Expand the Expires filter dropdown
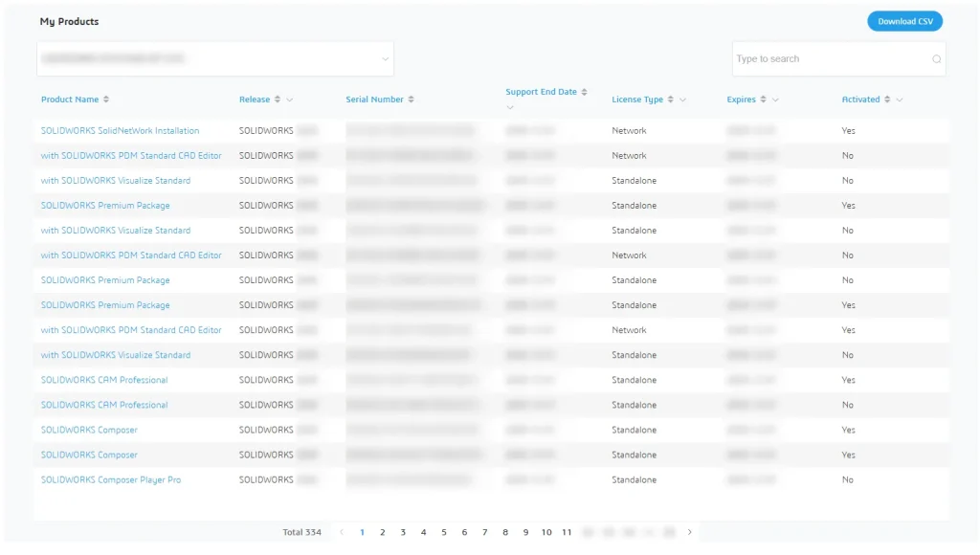 pyautogui.click(x=775, y=100)
